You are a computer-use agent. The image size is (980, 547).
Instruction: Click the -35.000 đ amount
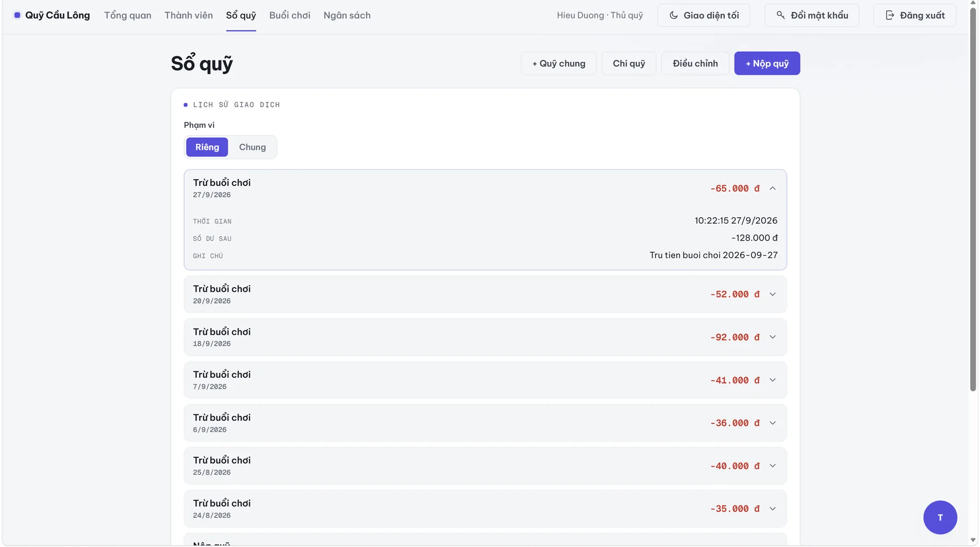tap(735, 509)
